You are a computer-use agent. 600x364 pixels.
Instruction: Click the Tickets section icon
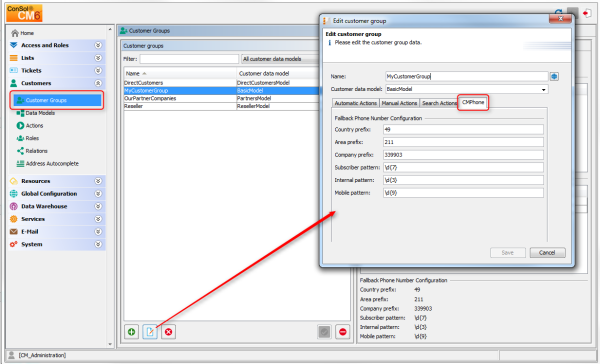[x=14, y=70]
